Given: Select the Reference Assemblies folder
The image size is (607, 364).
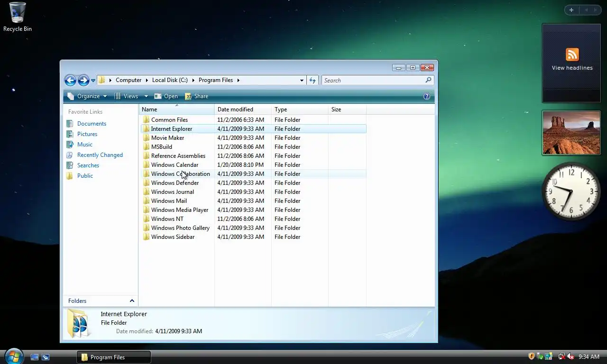Looking at the screenshot, I should pos(178,156).
